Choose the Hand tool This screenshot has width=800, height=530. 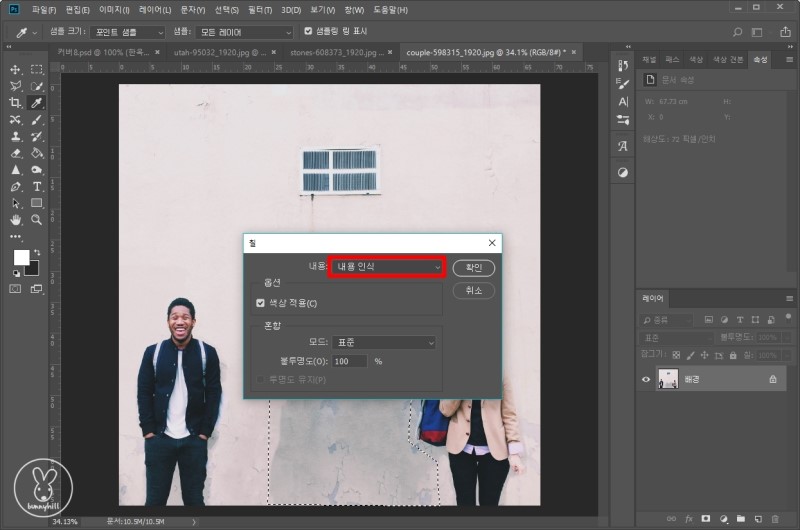coord(16,219)
